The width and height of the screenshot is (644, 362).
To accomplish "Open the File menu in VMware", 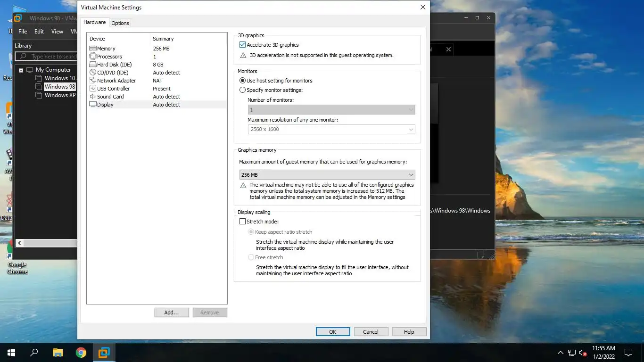I will coord(23,32).
